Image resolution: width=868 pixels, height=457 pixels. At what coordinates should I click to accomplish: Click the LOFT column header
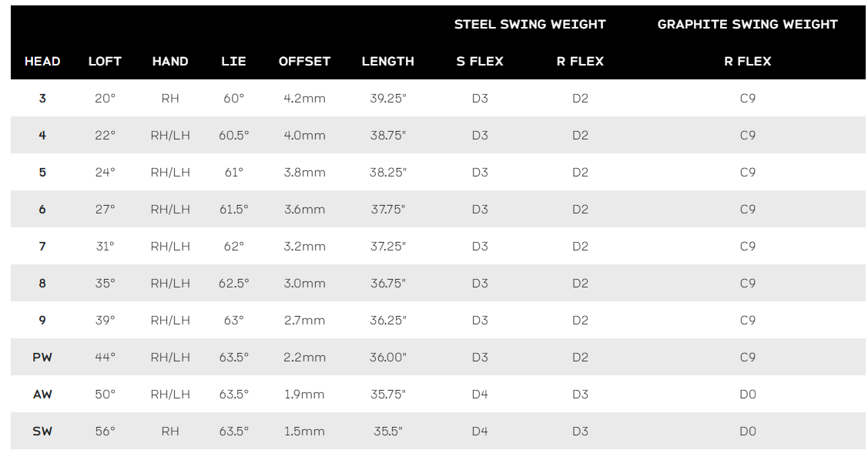pos(105,62)
